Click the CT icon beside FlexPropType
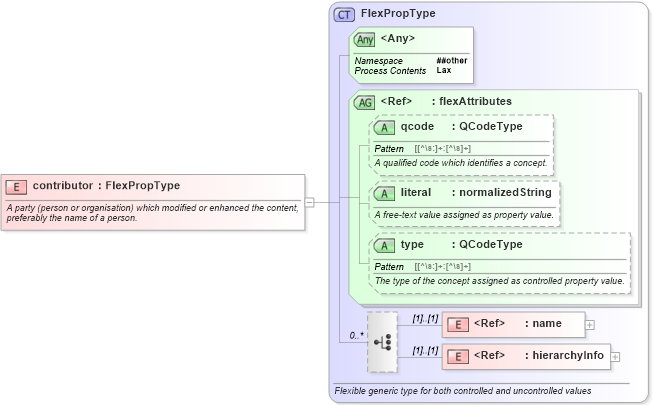This screenshot has width=653, height=405. pos(344,15)
